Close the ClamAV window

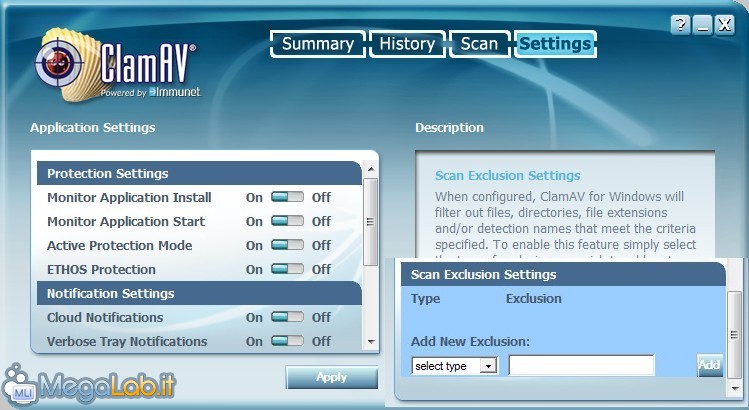pos(725,24)
